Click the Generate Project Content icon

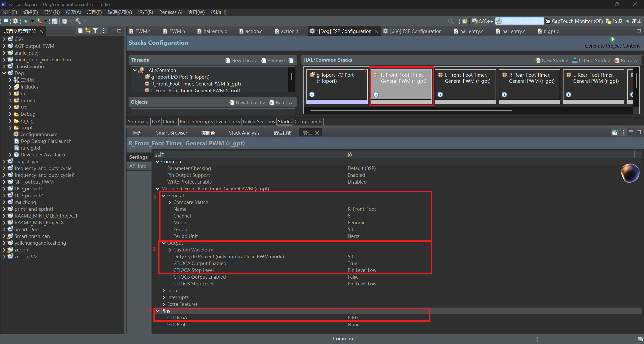(x=612, y=39)
